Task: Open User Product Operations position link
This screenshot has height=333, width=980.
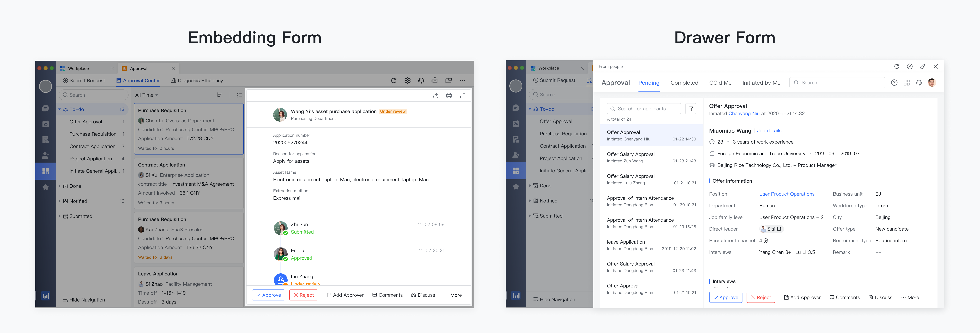Action: [x=787, y=194]
